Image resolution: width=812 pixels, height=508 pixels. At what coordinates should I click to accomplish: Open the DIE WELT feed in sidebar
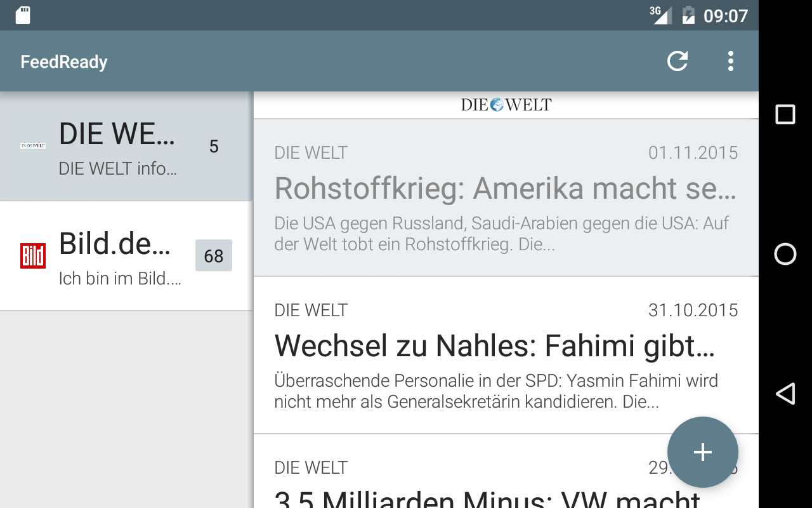pos(126,146)
